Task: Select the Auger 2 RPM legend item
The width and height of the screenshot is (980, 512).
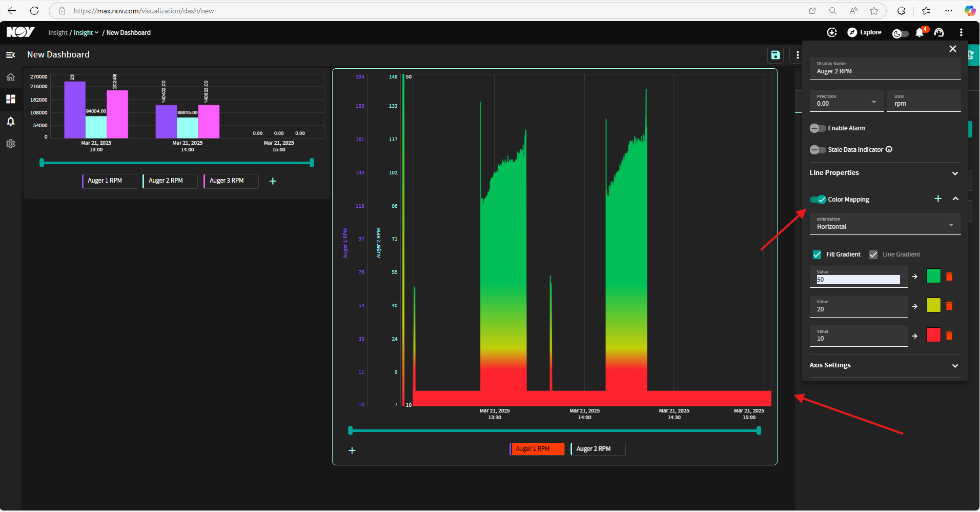Action: click(x=598, y=449)
